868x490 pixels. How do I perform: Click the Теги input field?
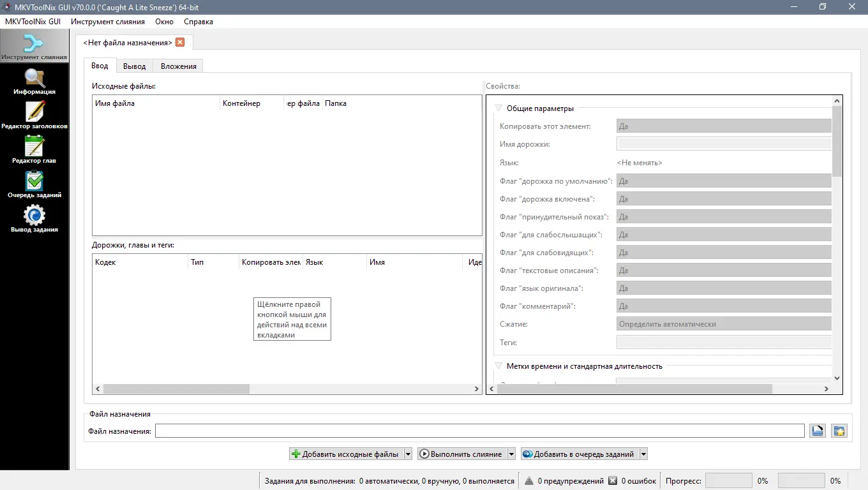[724, 343]
